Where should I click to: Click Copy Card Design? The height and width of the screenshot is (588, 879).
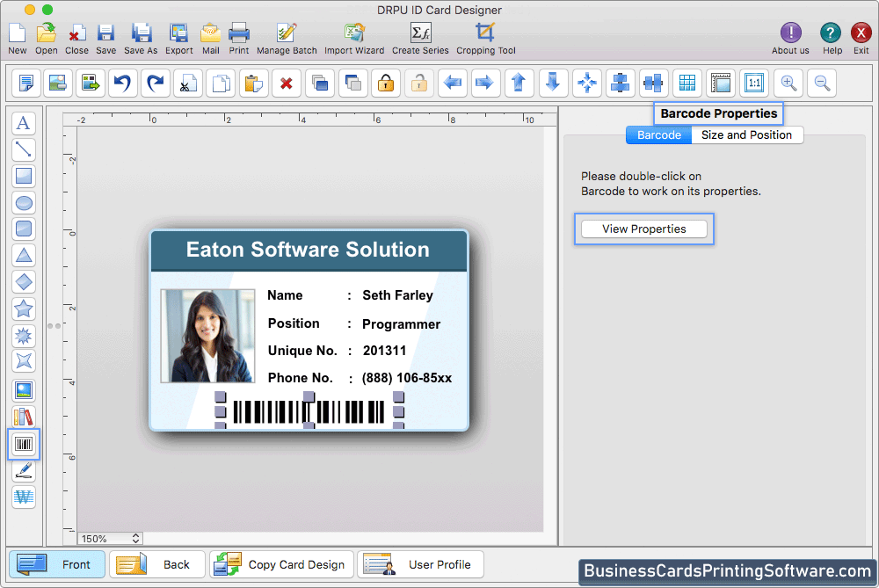point(282,564)
